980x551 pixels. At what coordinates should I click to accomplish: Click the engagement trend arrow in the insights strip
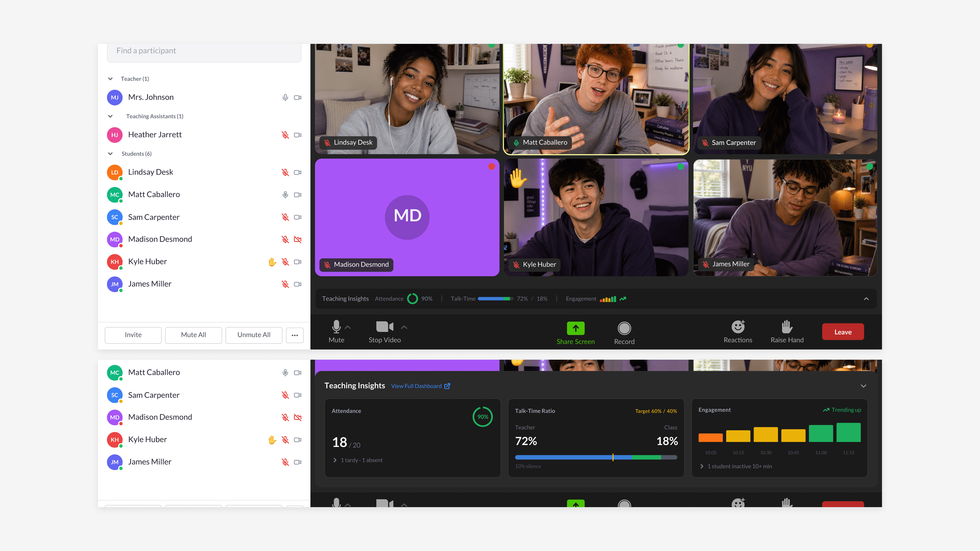click(x=623, y=299)
